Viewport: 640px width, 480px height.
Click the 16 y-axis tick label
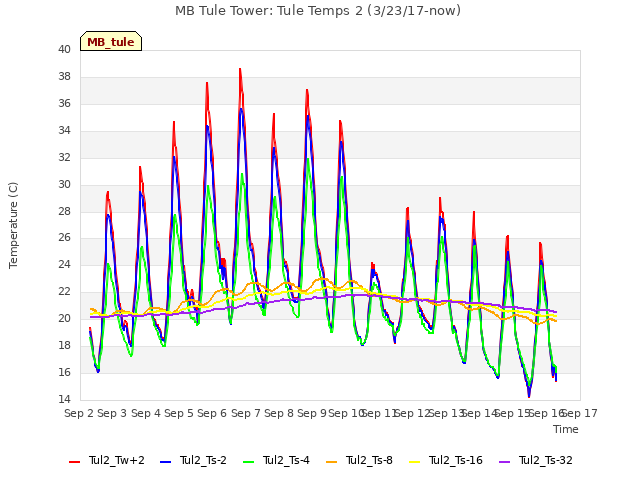pyautogui.click(x=64, y=372)
